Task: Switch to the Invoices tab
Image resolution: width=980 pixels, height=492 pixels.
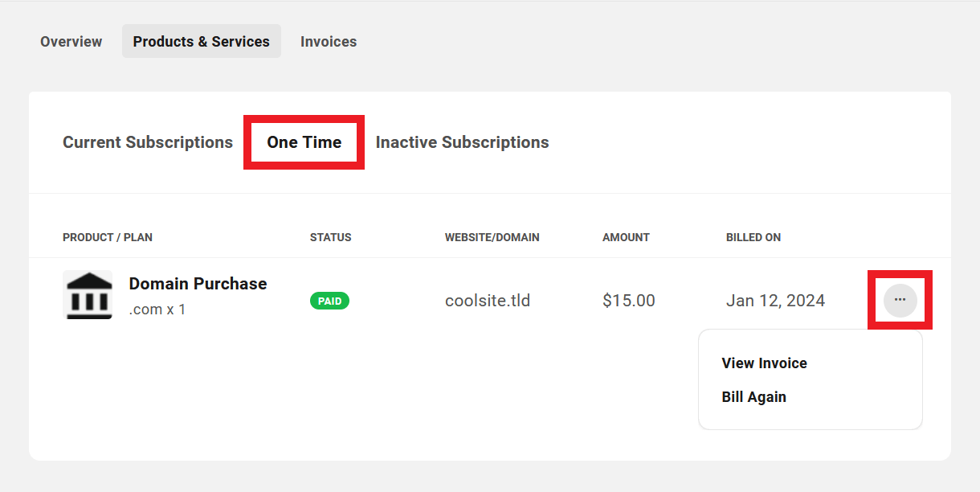Action: point(329,41)
